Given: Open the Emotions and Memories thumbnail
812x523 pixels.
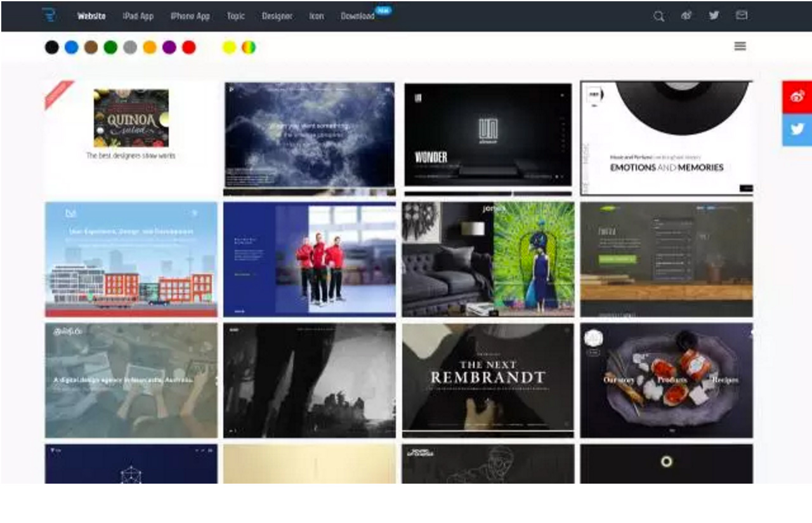Looking at the screenshot, I should tap(667, 138).
